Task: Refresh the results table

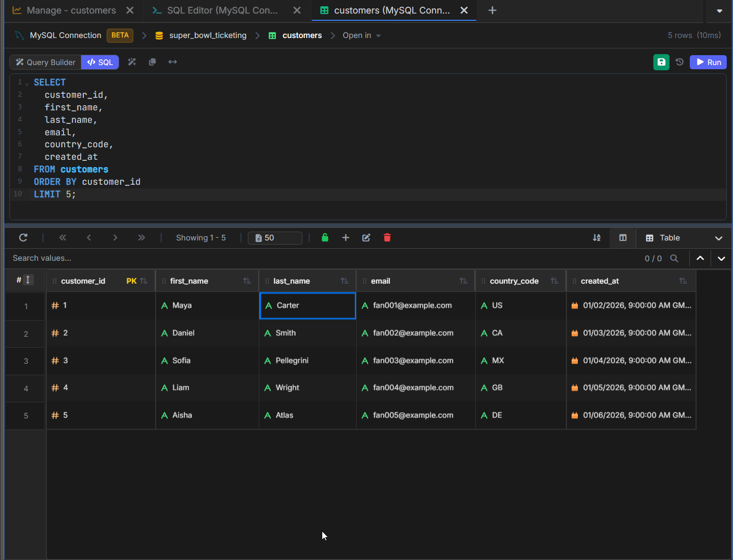Action: click(x=23, y=238)
